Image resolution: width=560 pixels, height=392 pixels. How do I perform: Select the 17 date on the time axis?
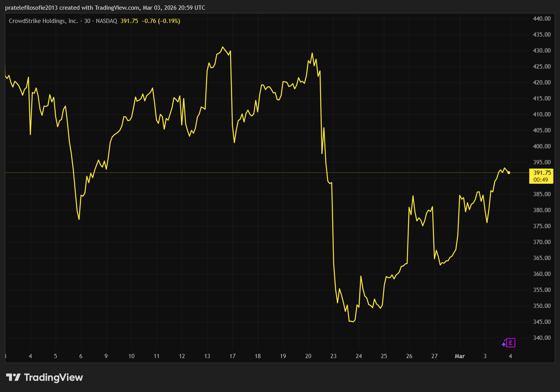[x=232, y=356]
